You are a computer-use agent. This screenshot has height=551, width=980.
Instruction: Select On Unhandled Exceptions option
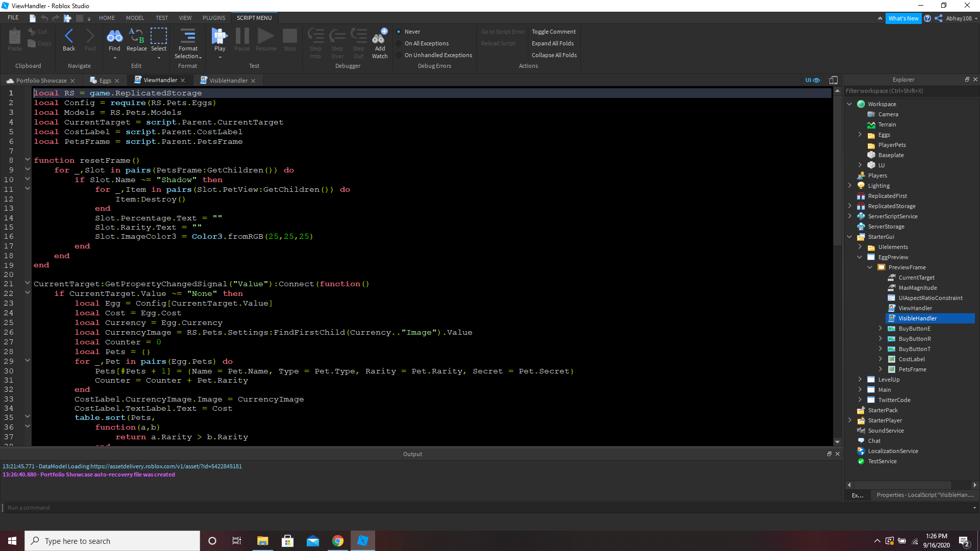(434, 55)
